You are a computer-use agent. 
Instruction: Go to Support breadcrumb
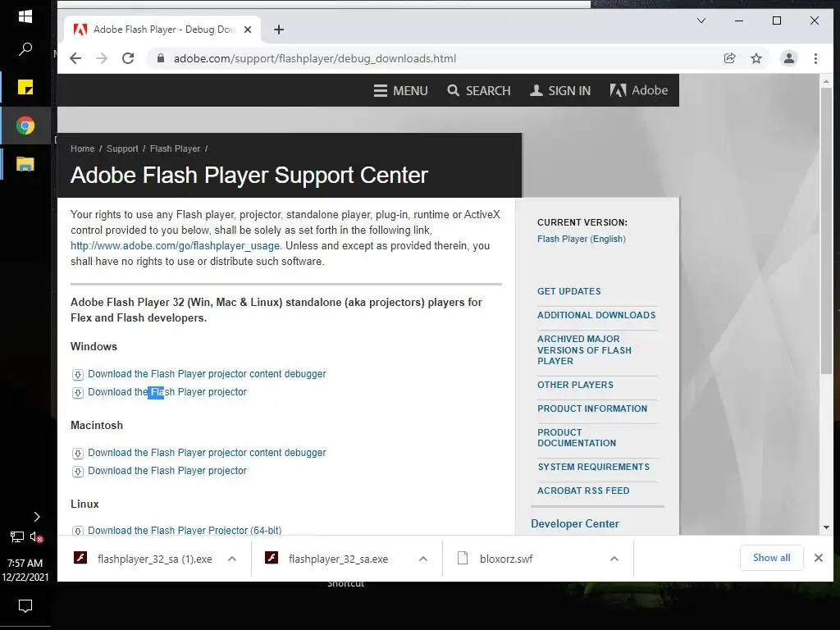(122, 149)
